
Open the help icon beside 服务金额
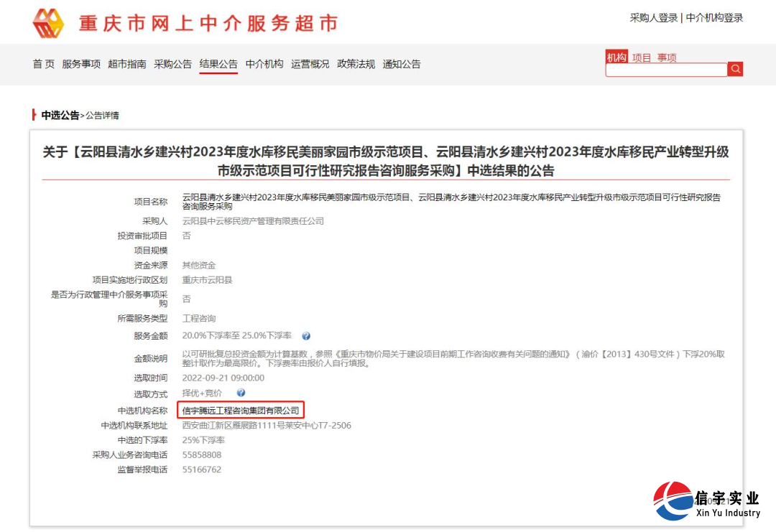click(x=306, y=335)
